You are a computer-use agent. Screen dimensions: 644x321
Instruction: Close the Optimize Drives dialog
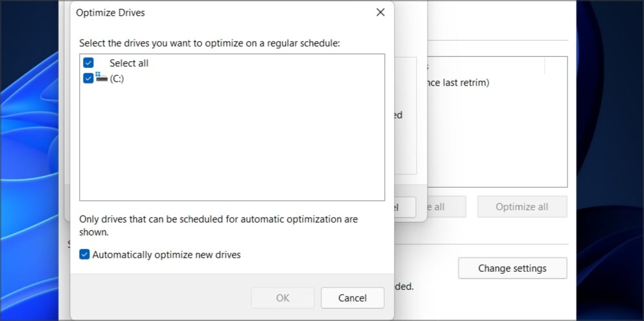(x=380, y=12)
